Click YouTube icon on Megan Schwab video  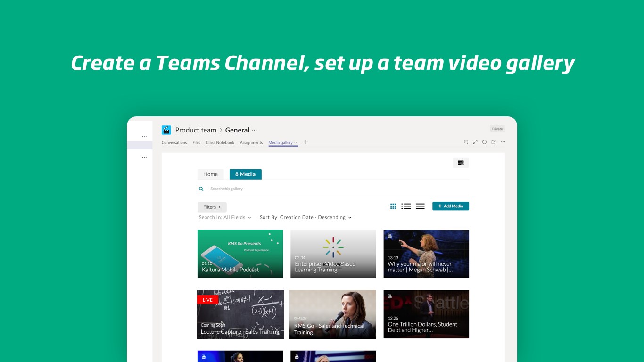coord(390,236)
